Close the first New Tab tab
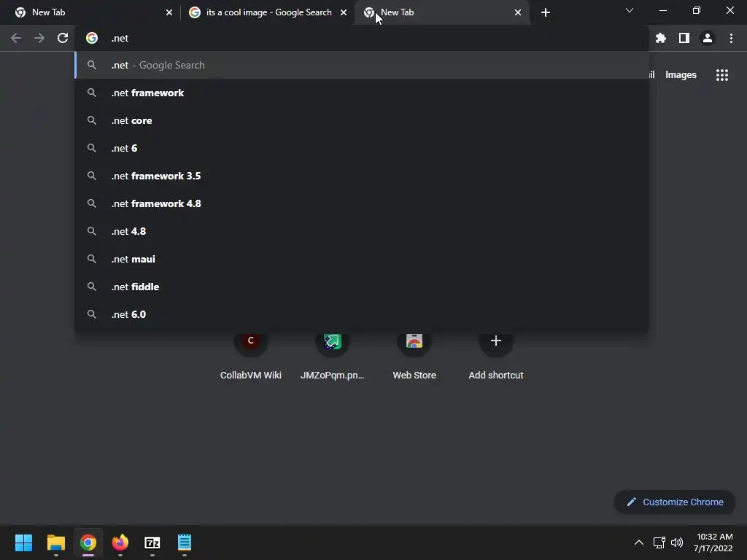This screenshot has height=560, width=747. [x=169, y=12]
